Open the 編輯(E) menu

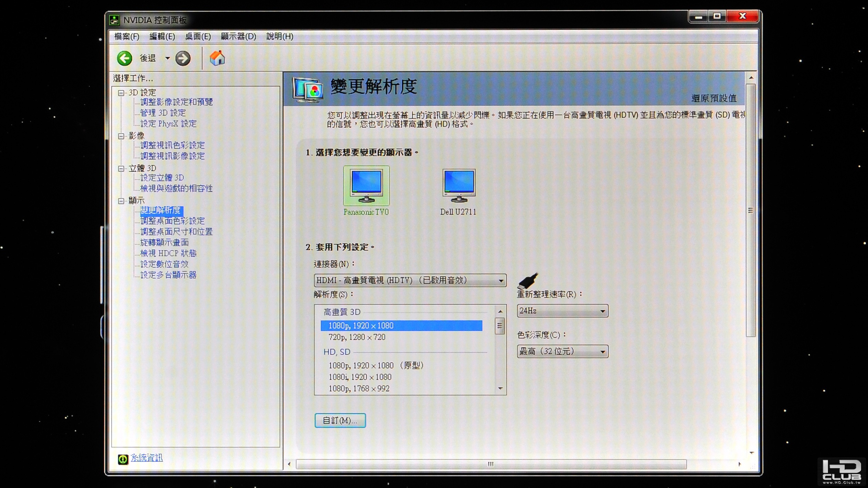click(x=162, y=37)
